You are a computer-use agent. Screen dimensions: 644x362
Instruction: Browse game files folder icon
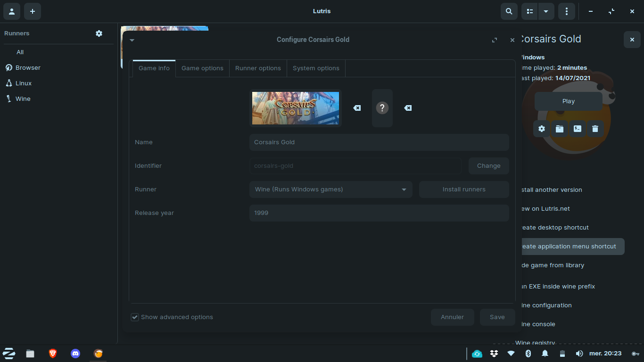pyautogui.click(x=560, y=129)
